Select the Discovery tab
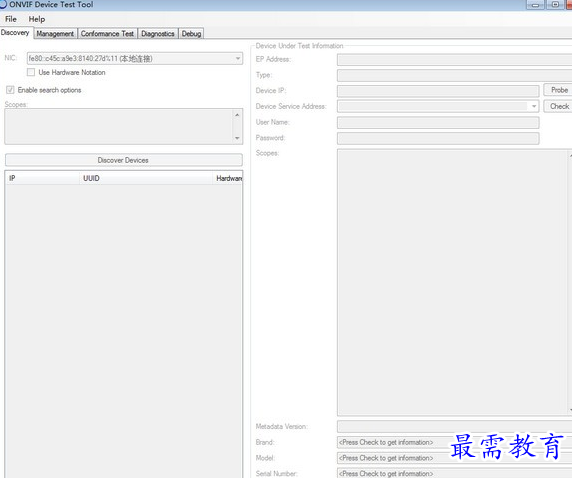The width and height of the screenshot is (572, 478). click(x=15, y=32)
